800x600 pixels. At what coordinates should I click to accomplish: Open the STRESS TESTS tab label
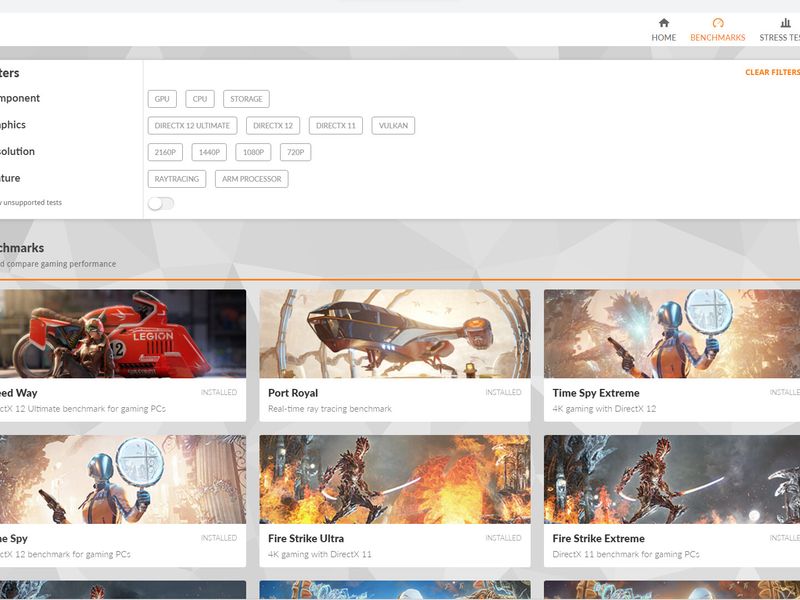[x=780, y=38]
